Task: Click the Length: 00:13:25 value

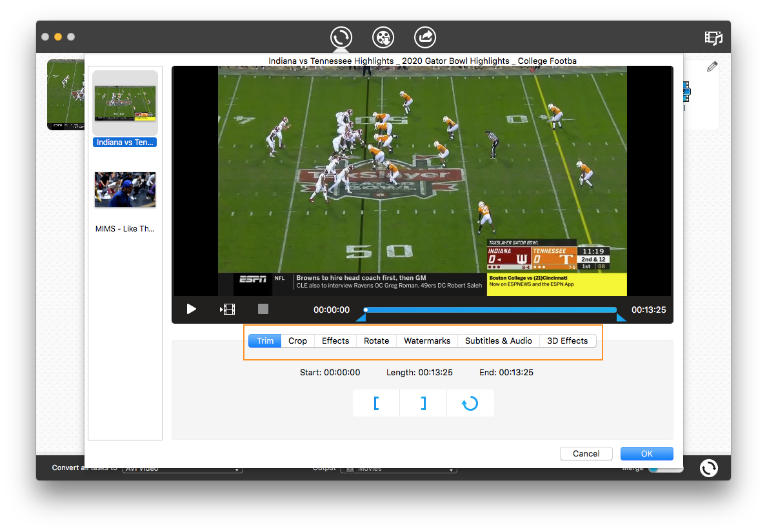Action: (420, 373)
